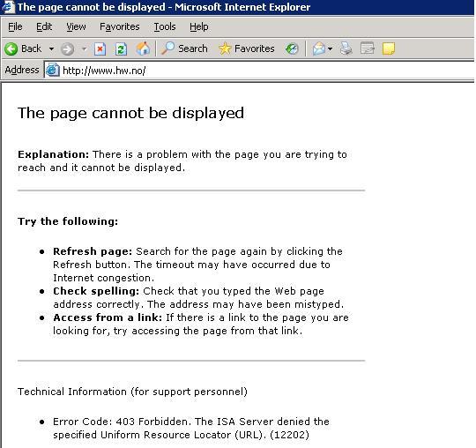Click the Refresh page icon with the green arrows
This screenshot has height=448, width=476.
point(121,49)
